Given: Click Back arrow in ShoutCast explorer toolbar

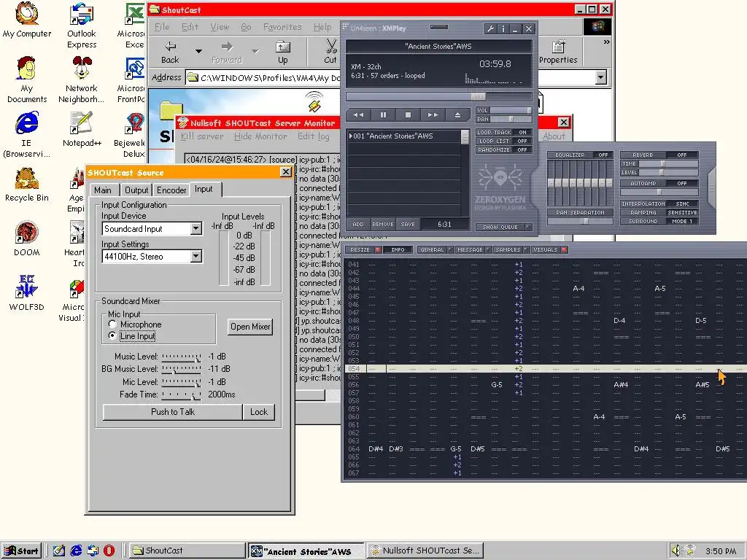Looking at the screenshot, I should [170, 52].
